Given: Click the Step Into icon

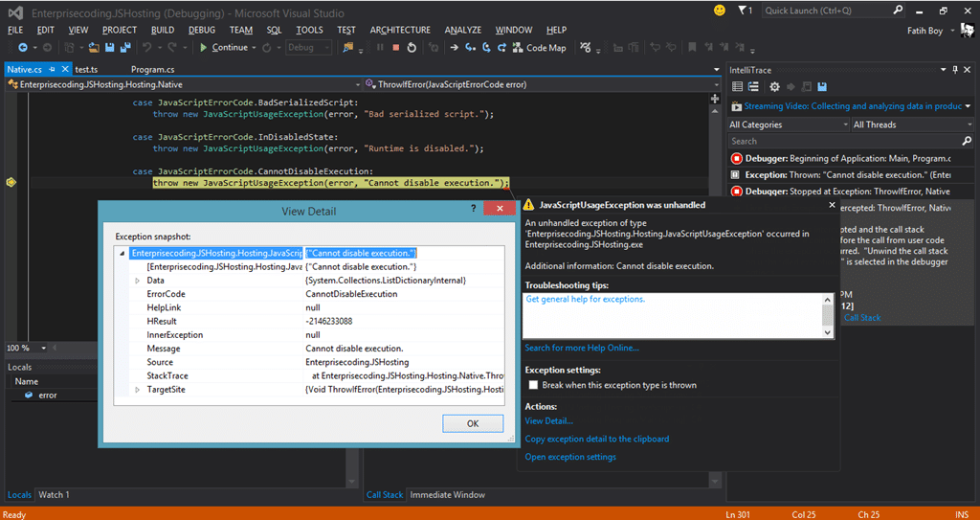Looking at the screenshot, I should 470,48.
